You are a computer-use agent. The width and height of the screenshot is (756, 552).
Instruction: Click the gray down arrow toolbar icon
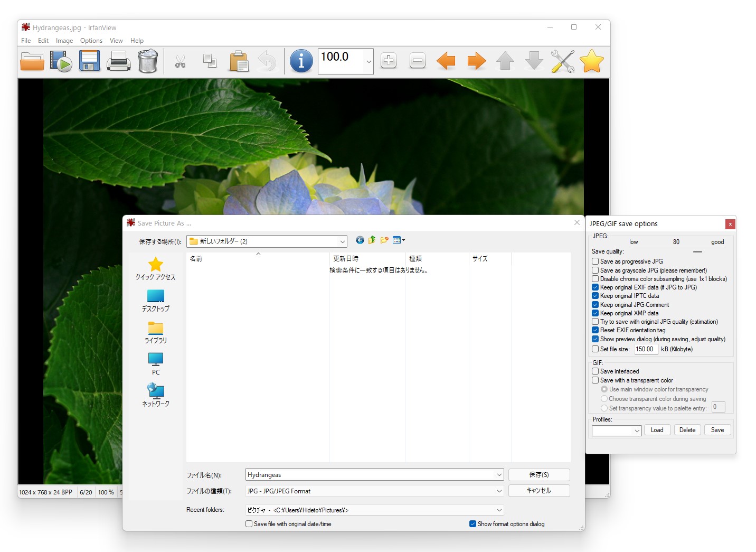534,61
